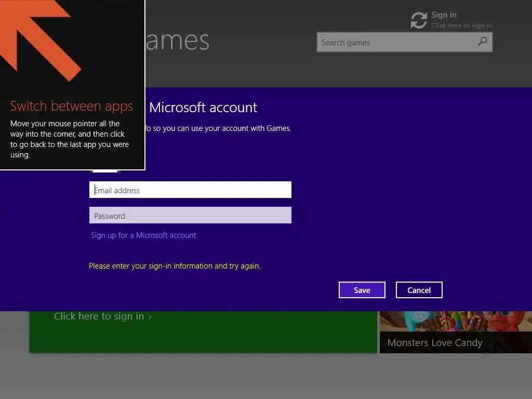The height and width of the screenshot is (399, 532).
Task: Open Sign up for a Microsoft account link
Action: pyautogui.click(x=143, y=235)
